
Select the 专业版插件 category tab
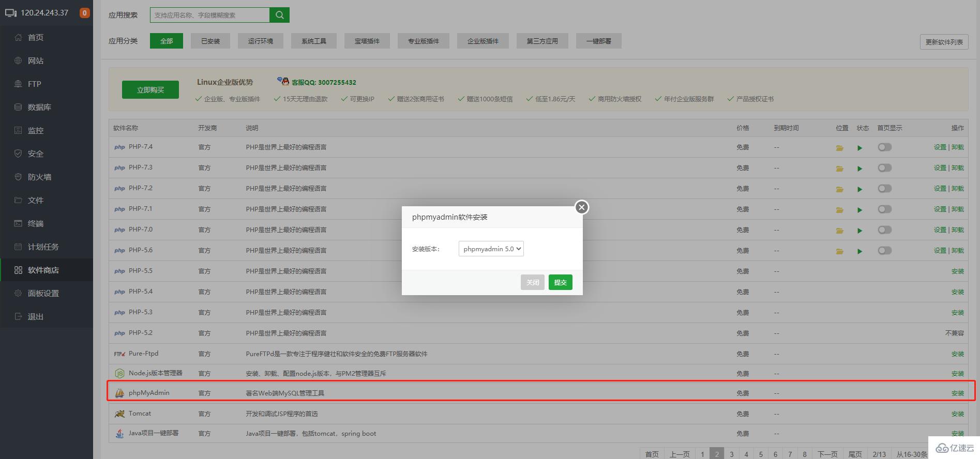pyautogui.click(x=424, y=41)
